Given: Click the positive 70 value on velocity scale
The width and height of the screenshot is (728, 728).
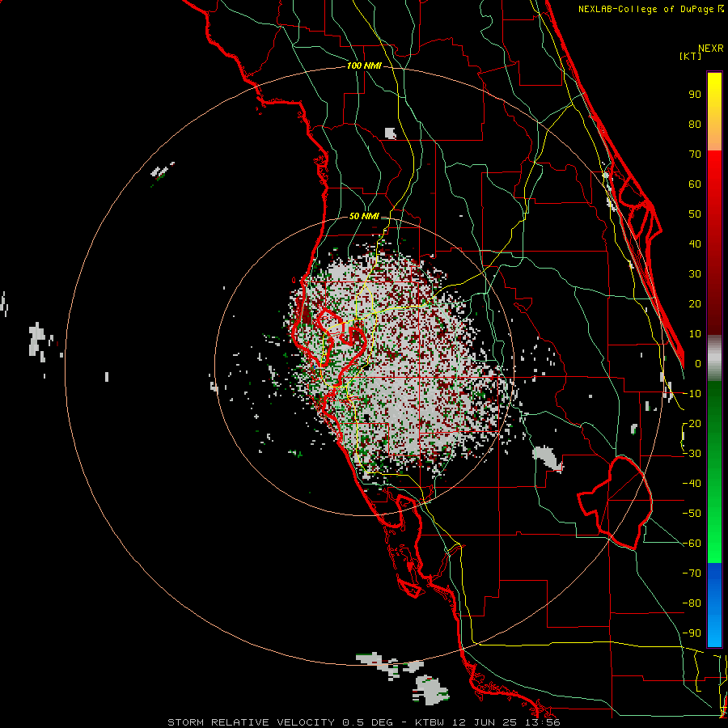Looking at the screenshot, I should [695, 154].
